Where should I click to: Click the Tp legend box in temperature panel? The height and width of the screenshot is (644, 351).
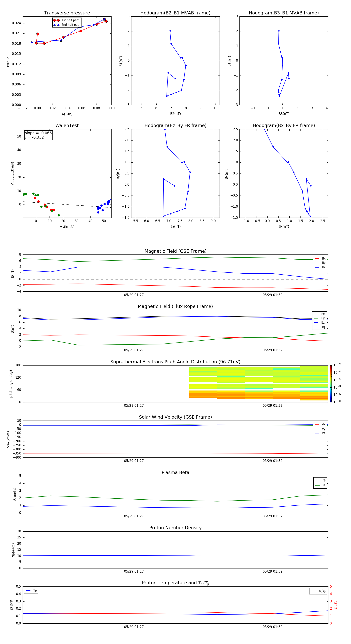pyautogui.click(x=31, y=591)
